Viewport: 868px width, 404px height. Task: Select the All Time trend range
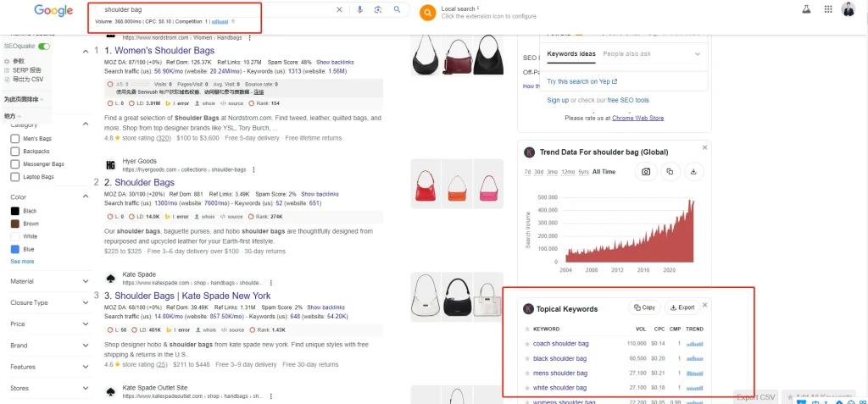604,172
